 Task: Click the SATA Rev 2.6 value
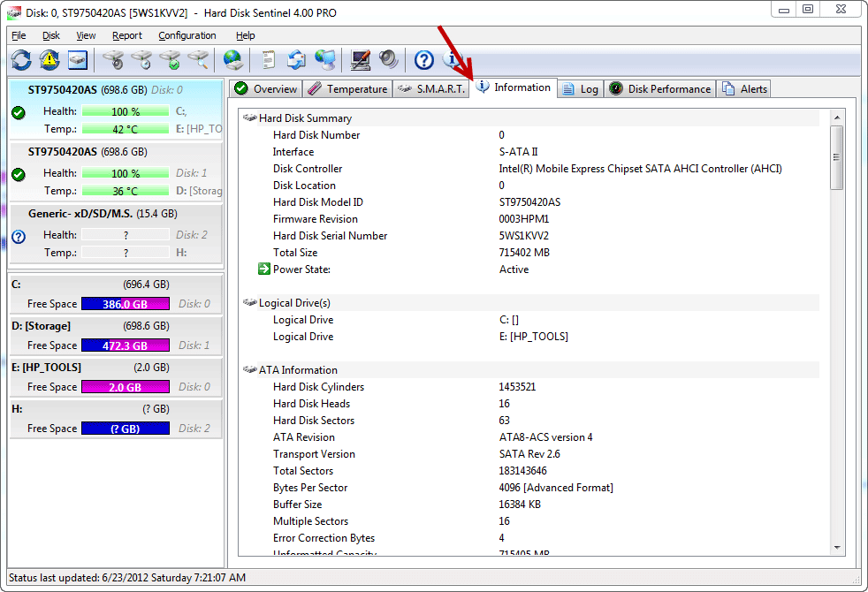point(529,454)
